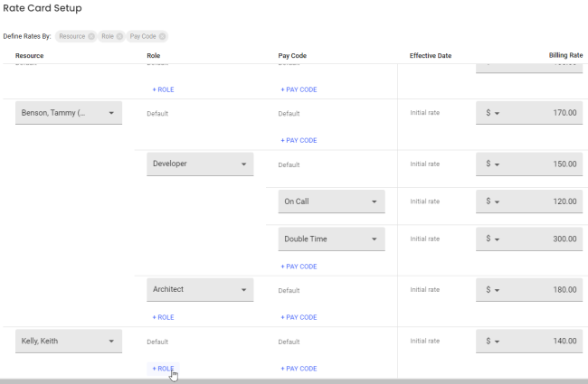This screenshot has height=384, width=588.
Task: Click Initial rate in the Developer row
Action: click(424, 164)
